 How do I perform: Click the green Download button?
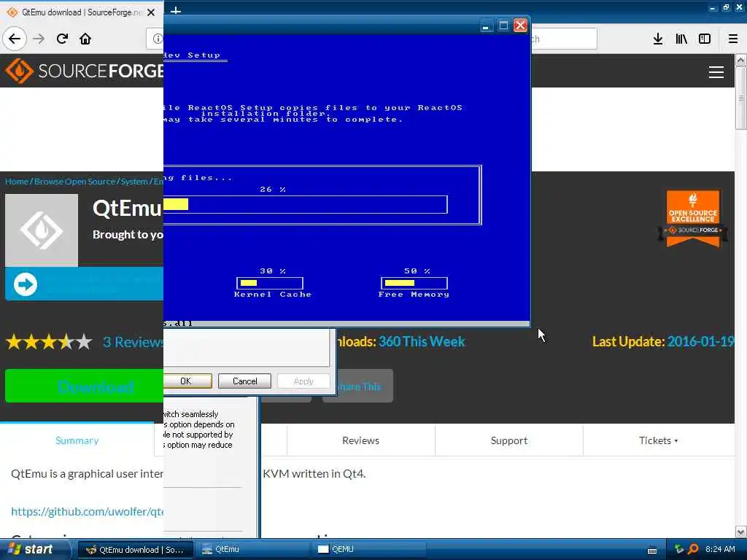tap(85, 386)
